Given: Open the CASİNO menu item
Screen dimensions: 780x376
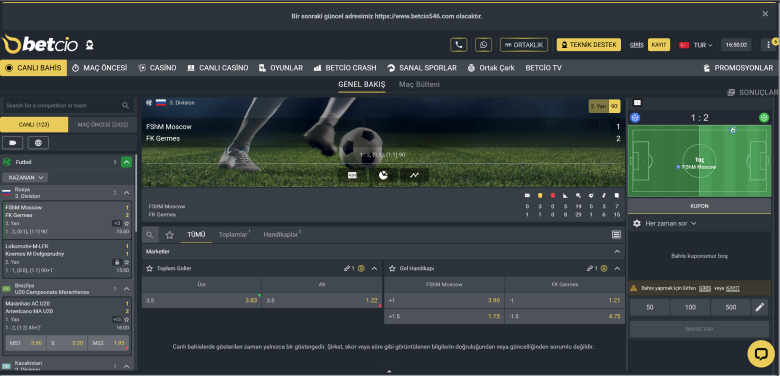Looking at the screenshot, I should [x=157, y=68].
